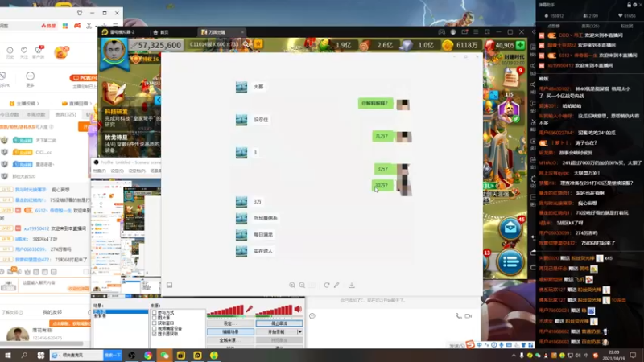Toggle the second source checkbox in sources list

click(155, 318)
